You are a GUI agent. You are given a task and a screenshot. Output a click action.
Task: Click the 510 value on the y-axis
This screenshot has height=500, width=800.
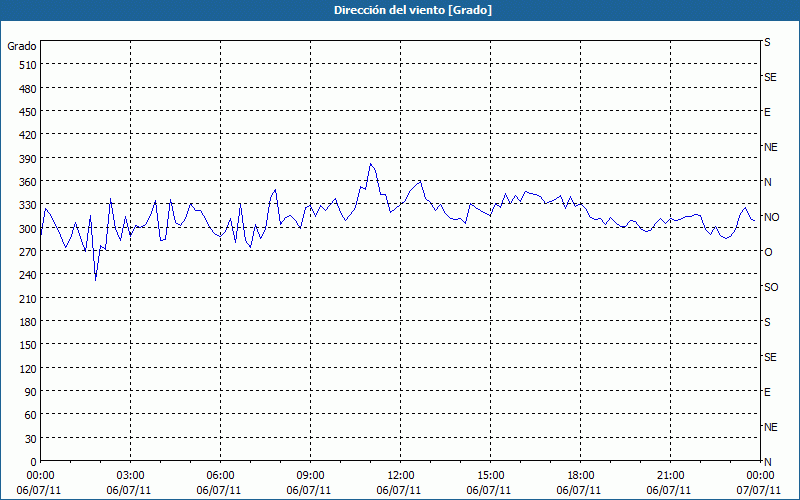click(27, 65)
